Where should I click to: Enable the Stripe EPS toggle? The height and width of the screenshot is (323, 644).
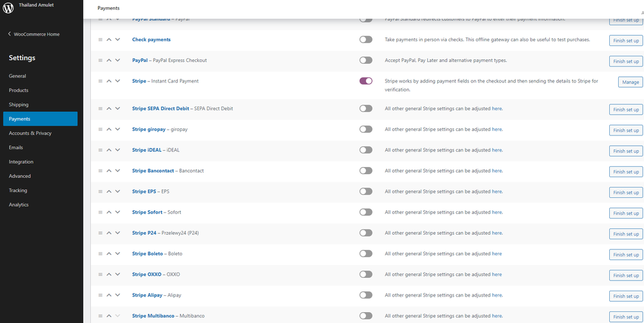(x=366, y=191)
